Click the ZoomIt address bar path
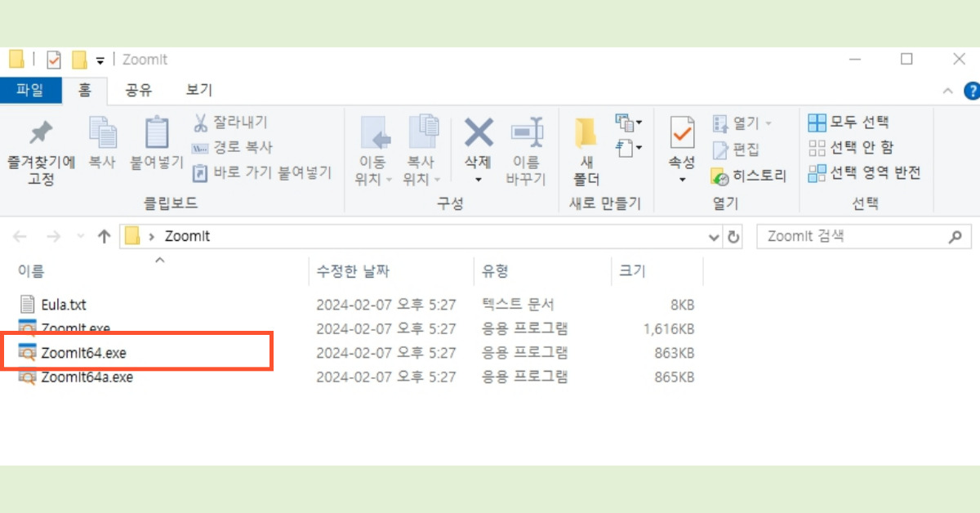The image size is (980, 513). pos(187,237)
